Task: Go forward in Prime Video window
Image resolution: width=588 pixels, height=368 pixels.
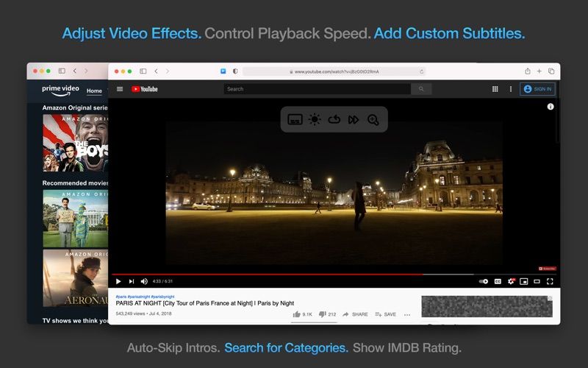Action: pos(86,71)
